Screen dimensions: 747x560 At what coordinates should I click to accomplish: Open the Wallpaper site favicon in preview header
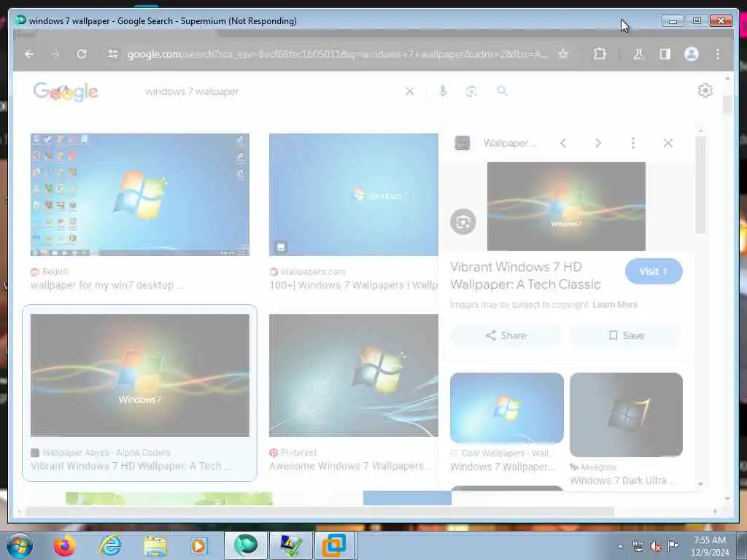tap(462, 143)
